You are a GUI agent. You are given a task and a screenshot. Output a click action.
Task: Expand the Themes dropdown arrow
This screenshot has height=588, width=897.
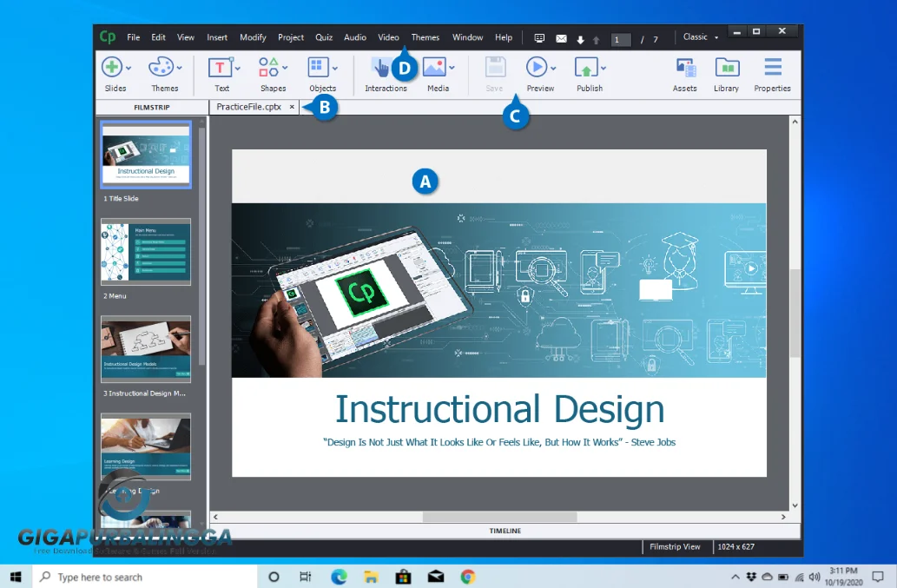[x=179, y=68]
